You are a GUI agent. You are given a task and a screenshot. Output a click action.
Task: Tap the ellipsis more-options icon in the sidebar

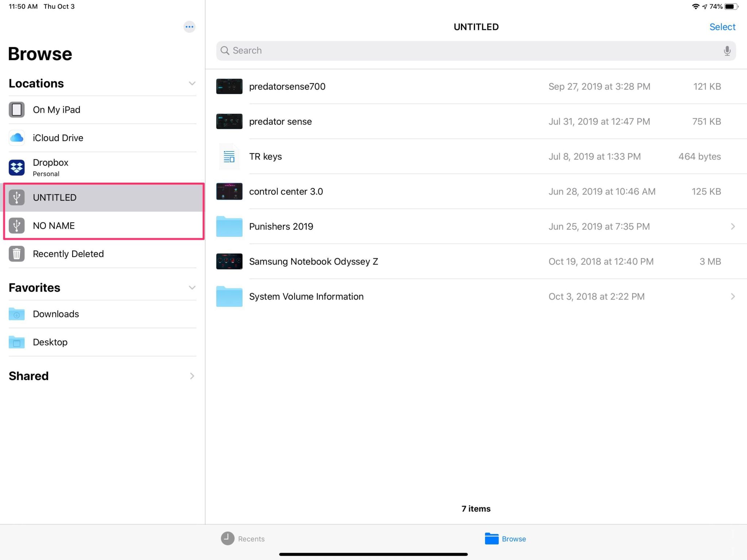click(189, 27)
